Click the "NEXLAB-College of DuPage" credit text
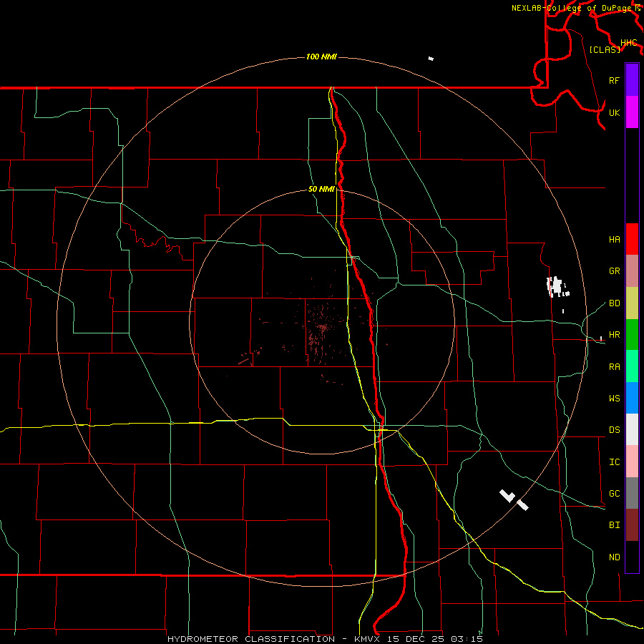644x644 pixels. coord(571,8)
